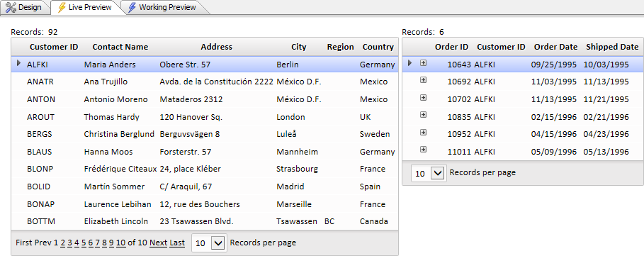
Task: Go to customers page 3
Action: pyautogui.click(x=69, y=243)
